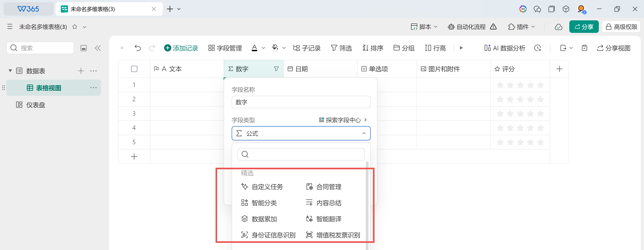The width and height of the screenshot is (644, 250).
Task: Collapse the sidebar with double-chevron icon
Action: (98, 48)
